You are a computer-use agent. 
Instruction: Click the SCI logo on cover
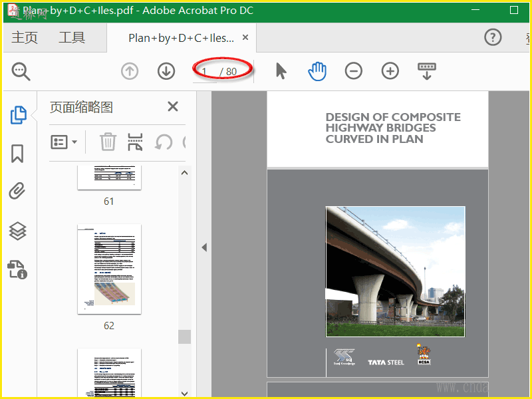pos(344,357)
